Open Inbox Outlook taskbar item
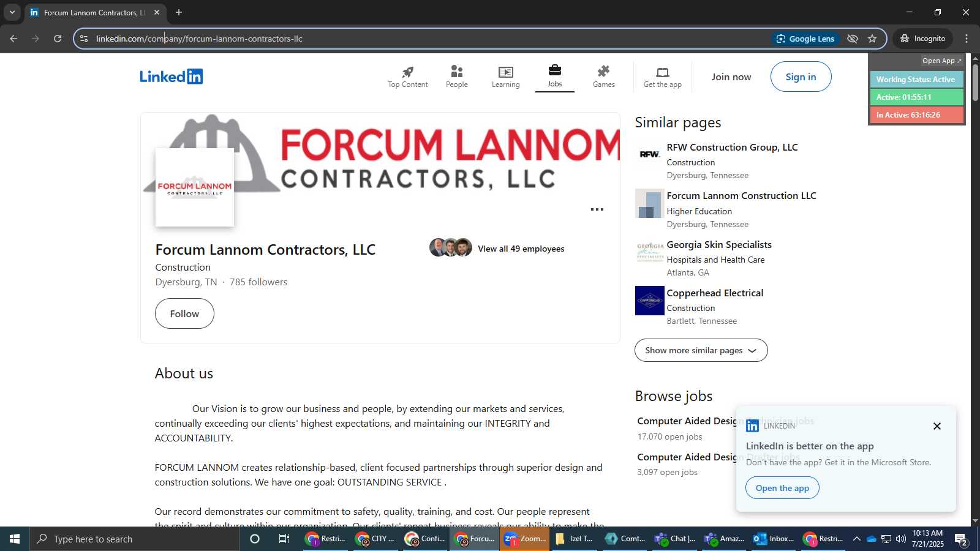 773,539
